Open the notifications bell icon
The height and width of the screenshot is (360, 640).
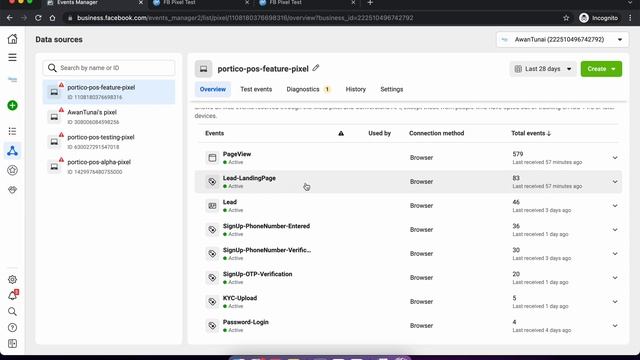(12, 296)
